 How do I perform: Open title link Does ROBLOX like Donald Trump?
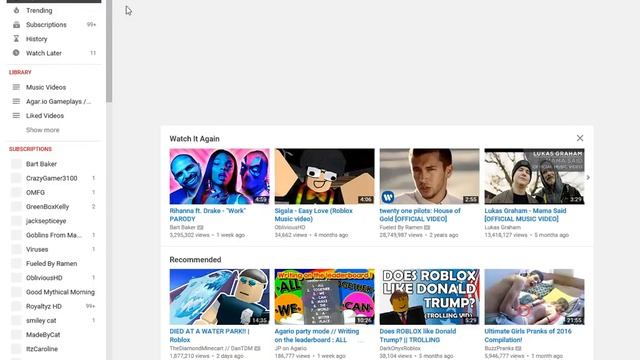pos(418,336)
